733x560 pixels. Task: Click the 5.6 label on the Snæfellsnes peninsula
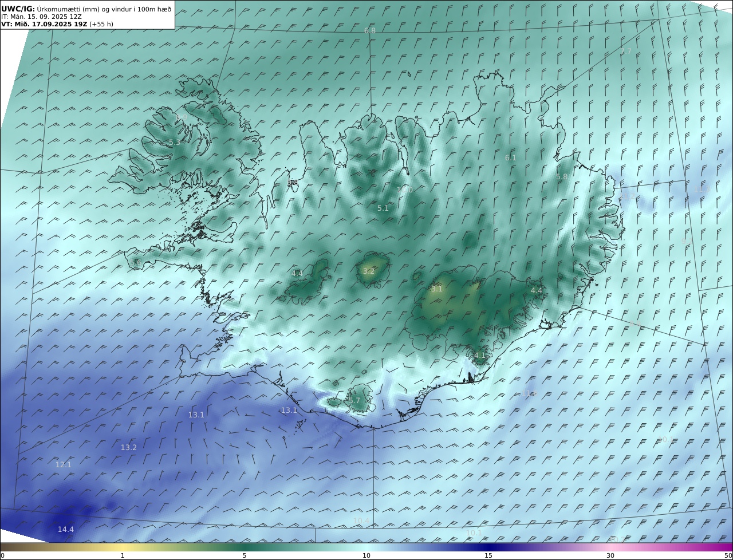click(135, 263)
